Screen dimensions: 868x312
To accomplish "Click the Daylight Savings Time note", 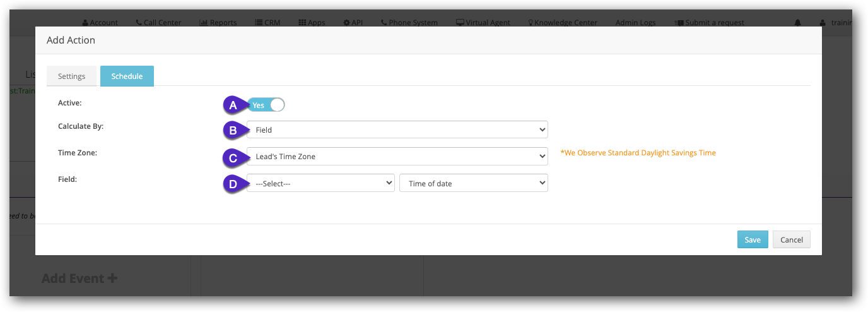I will 638,153.
